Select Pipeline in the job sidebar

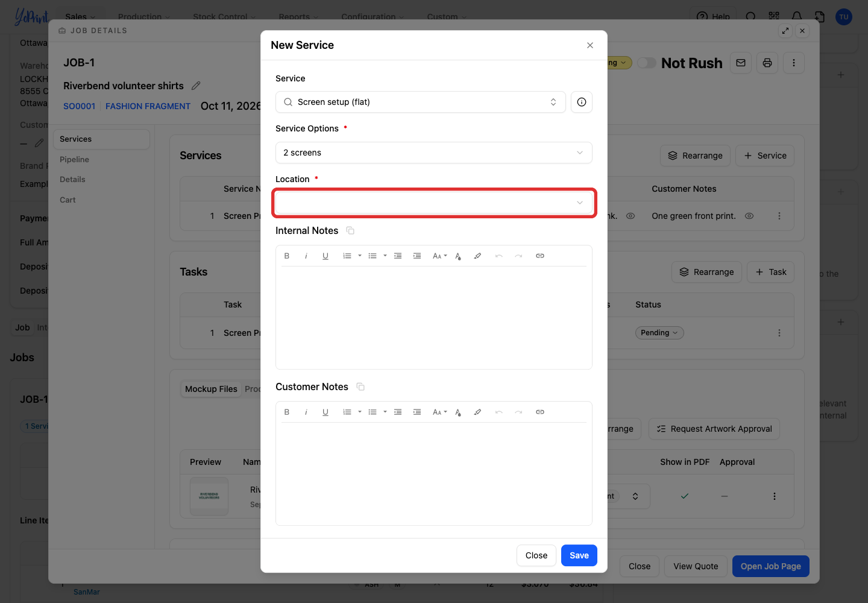(x=74, y=159)
